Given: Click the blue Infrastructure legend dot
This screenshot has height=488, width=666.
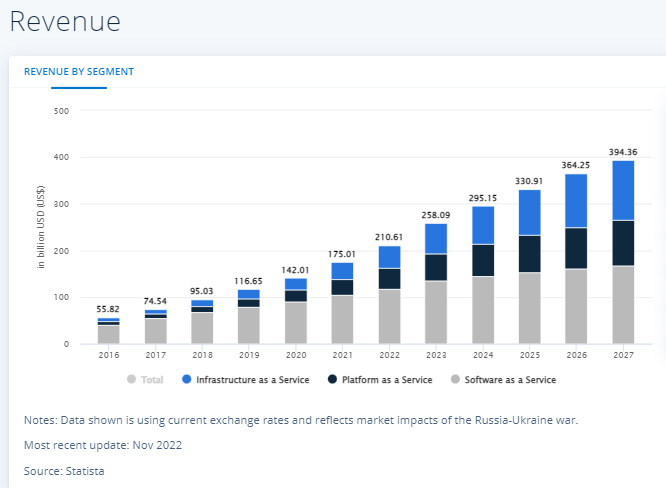Looking at the screenshot, I should tap(186, 379).
